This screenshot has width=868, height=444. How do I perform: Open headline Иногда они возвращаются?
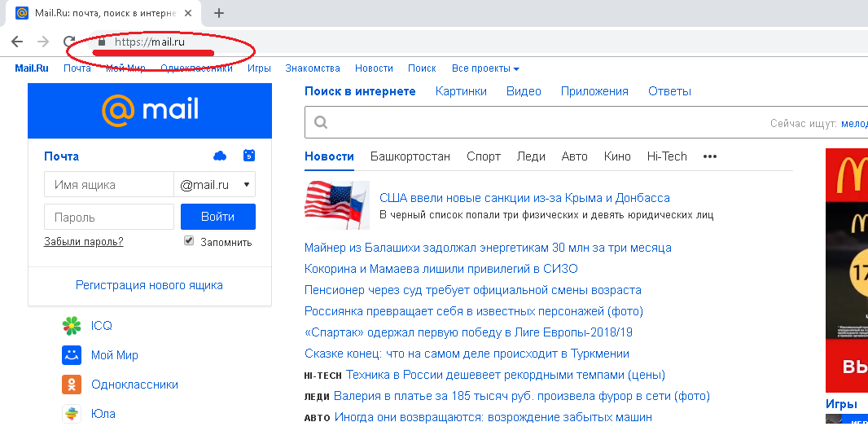(493, 417)
